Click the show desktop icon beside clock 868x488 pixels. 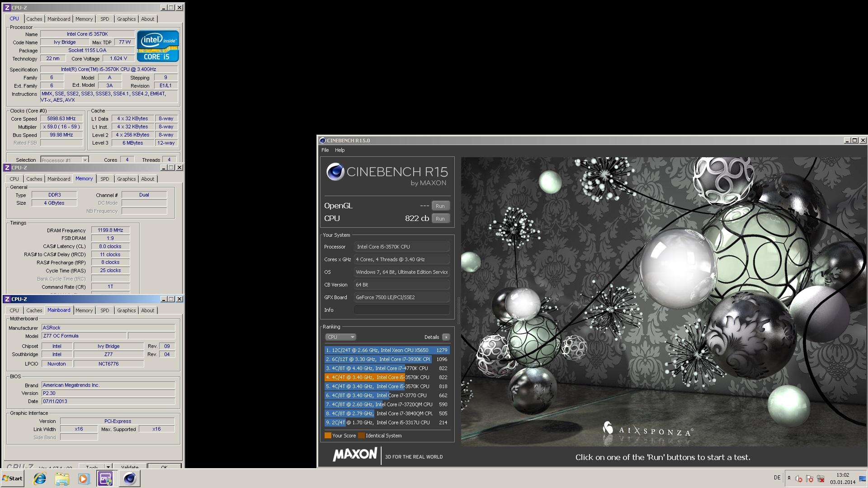862,479
